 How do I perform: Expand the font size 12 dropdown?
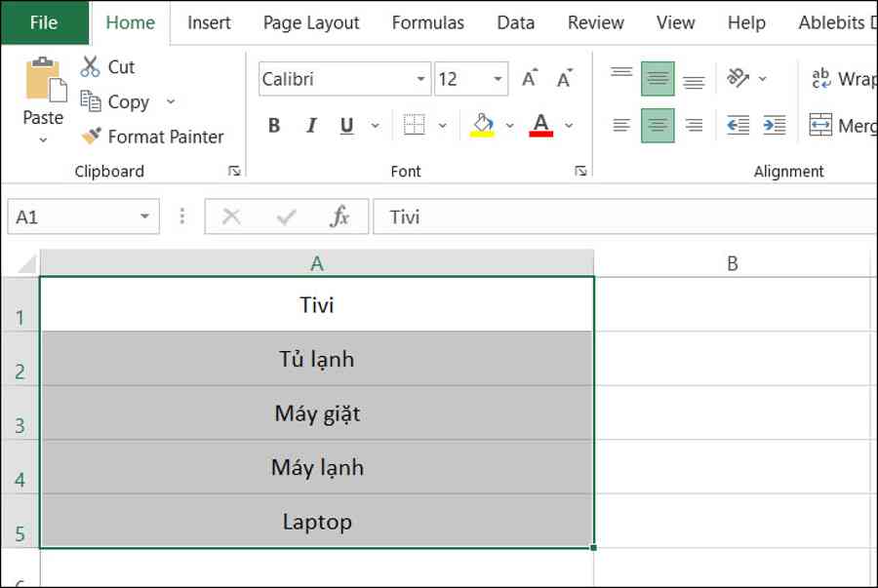point(498,79)
